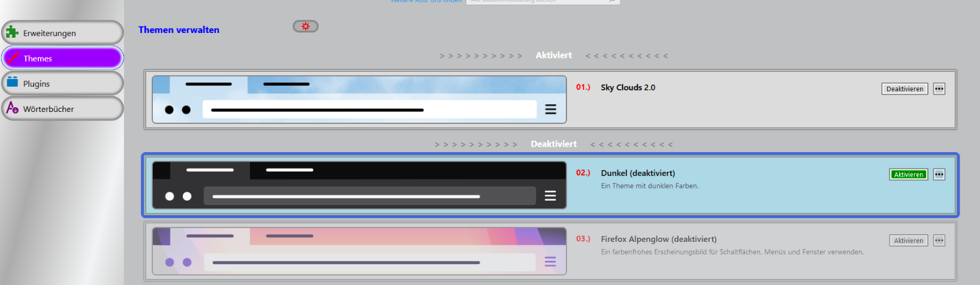The width and height of the screenshot is (980, 285).
Task: Click the Firefox Alpenglow theme preview image
Action: 359,251
